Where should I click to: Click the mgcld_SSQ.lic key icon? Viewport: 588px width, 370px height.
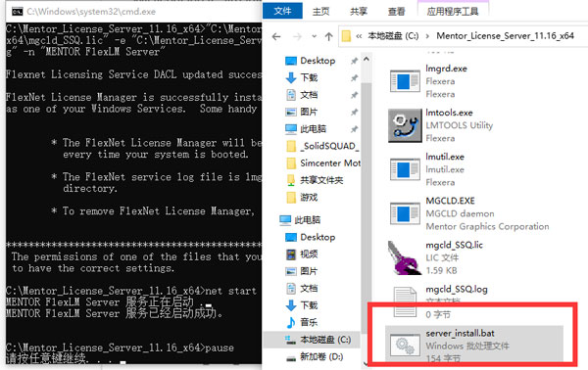pos(404,258)
